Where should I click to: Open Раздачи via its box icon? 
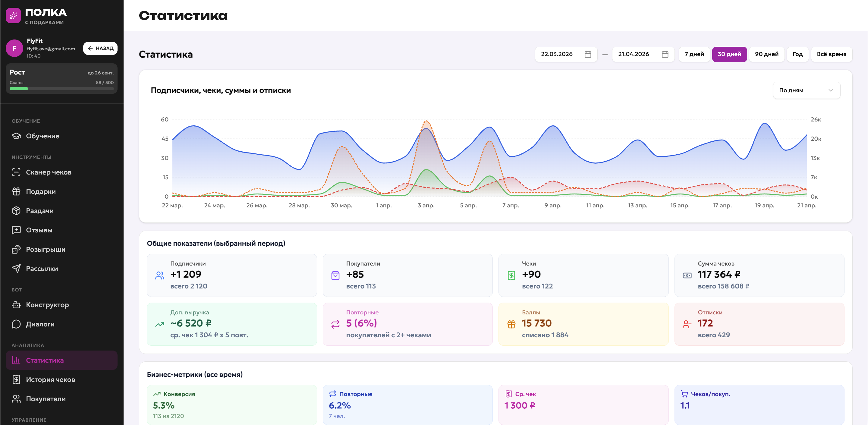point(16,211)
